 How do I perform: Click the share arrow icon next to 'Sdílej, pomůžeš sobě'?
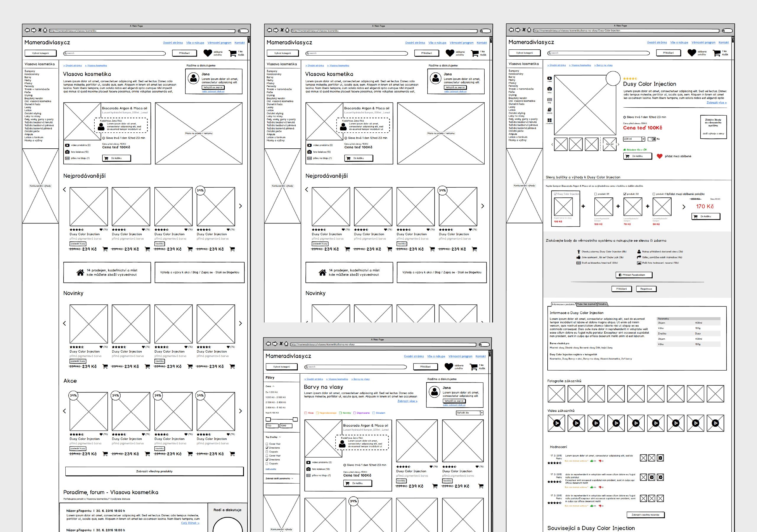click(x=639, y=257)
